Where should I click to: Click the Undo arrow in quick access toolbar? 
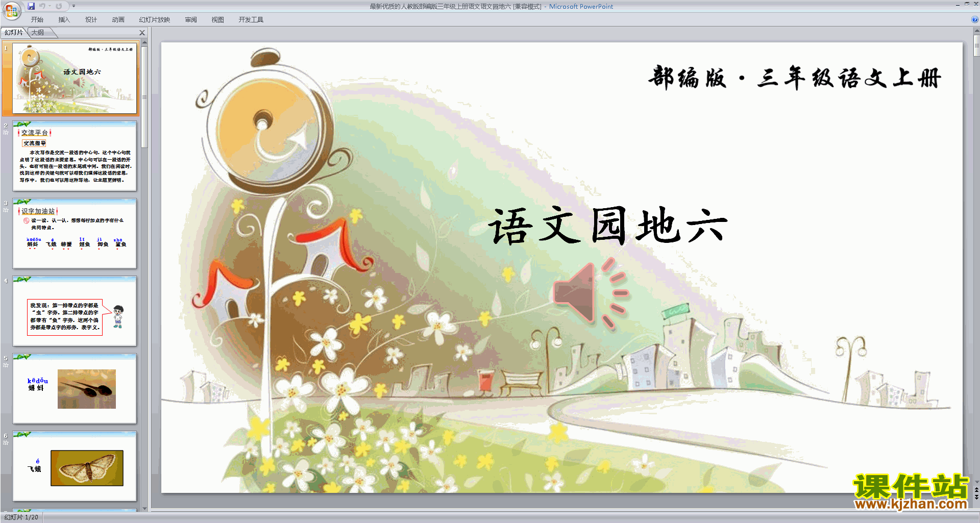pos(42,6)
